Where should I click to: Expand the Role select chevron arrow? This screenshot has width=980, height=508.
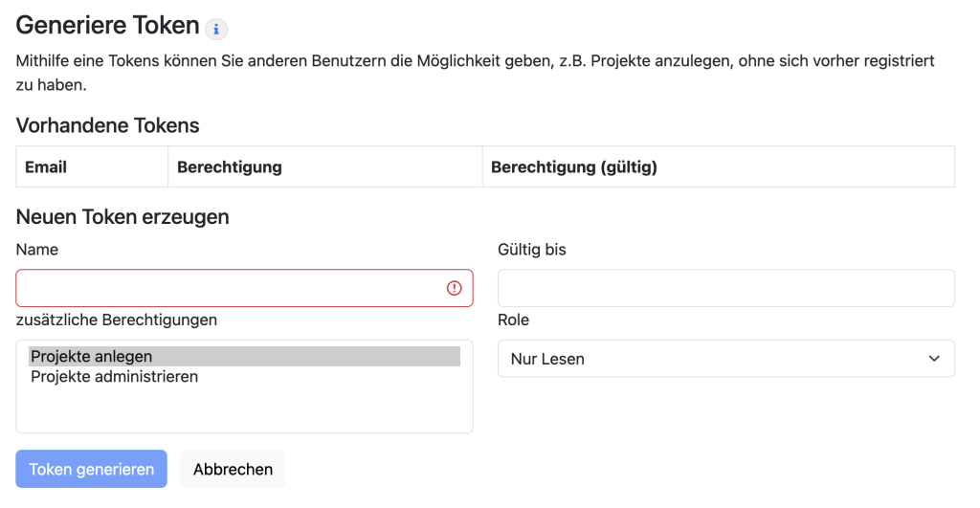click(934, 359)
